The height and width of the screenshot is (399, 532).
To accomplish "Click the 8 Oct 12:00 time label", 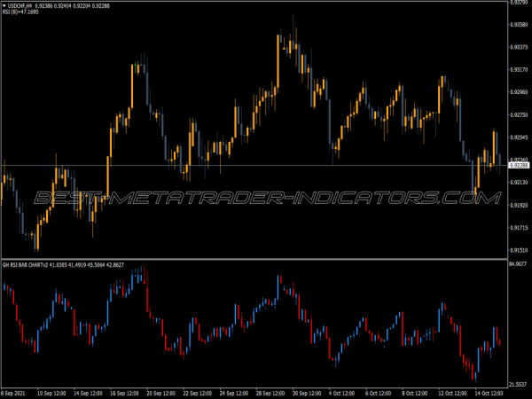I will pos(415,393).
